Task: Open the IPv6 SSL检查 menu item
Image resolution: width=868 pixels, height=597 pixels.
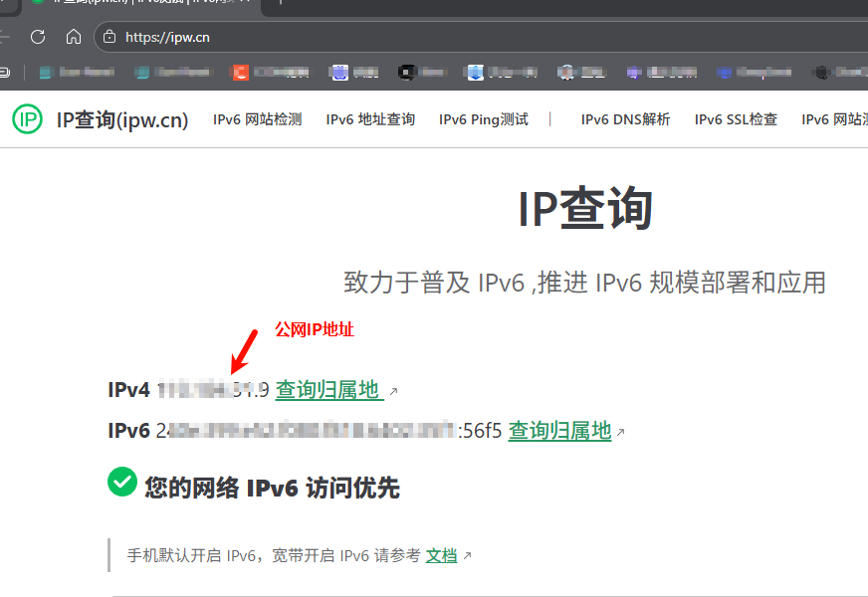Action: coord(737,119)
